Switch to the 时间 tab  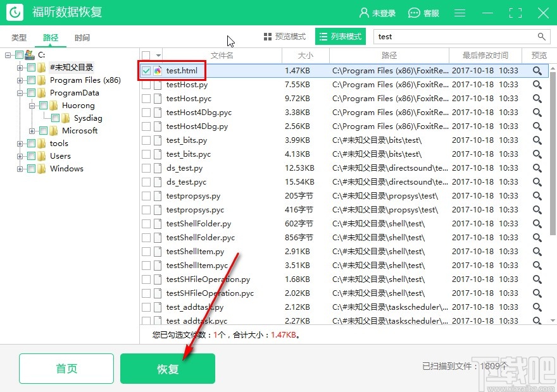82,37
